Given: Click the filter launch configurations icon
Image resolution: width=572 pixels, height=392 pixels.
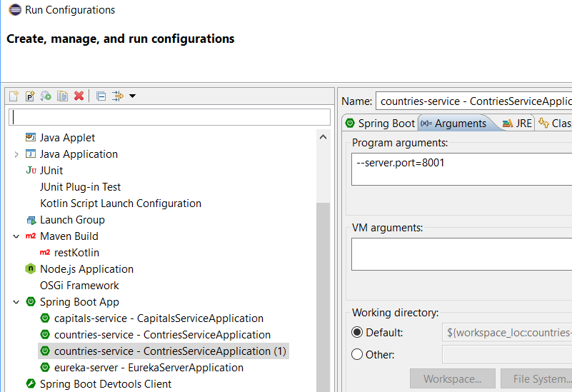Looking at the screenshot, I should [x=118, y=96].
